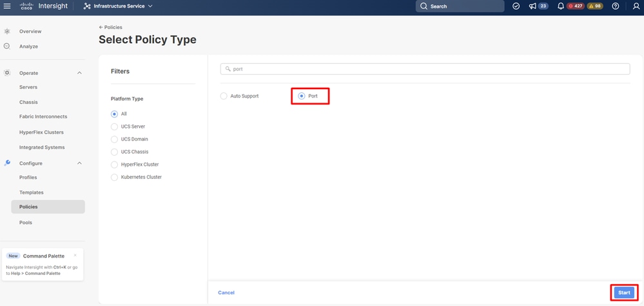
Task: Open the help question mark icon
Action: click(615, 6)
